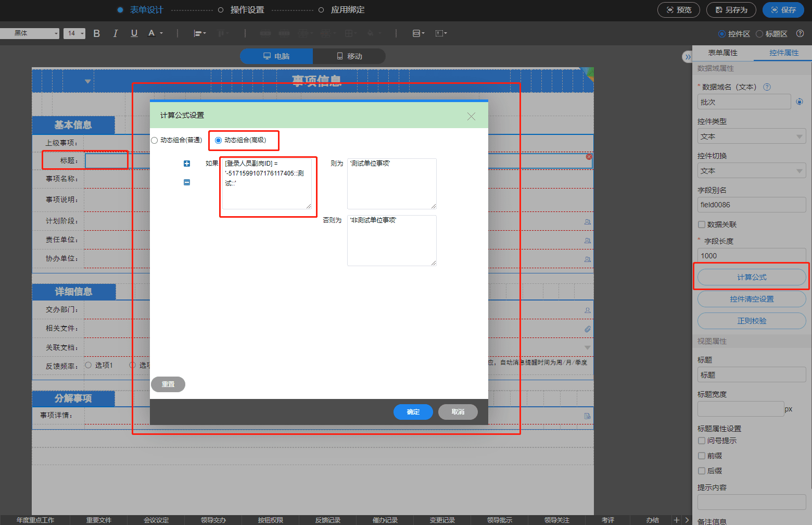Open the 黑体 font family dropdown
812x525 pixels.
(30, 33)
